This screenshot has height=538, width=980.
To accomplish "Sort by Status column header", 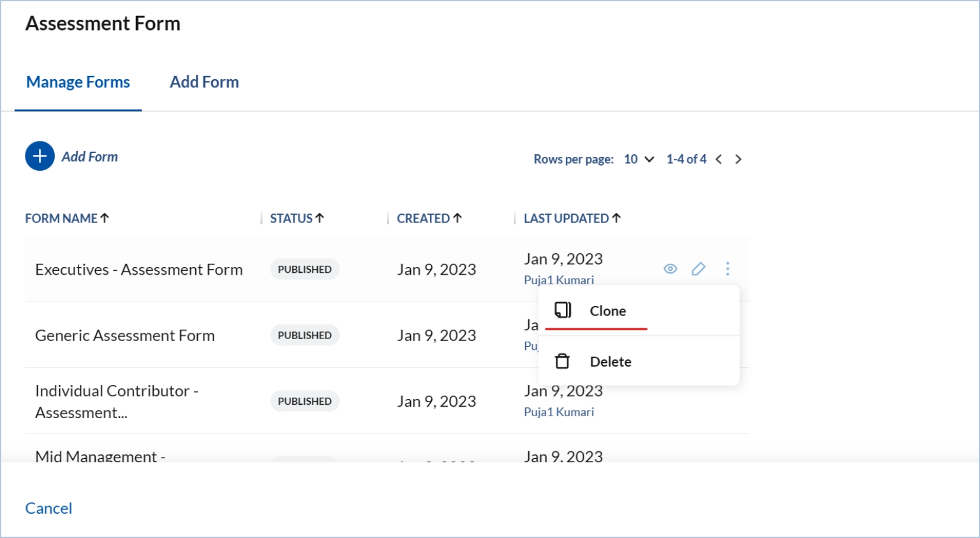I will pos(297,219).
